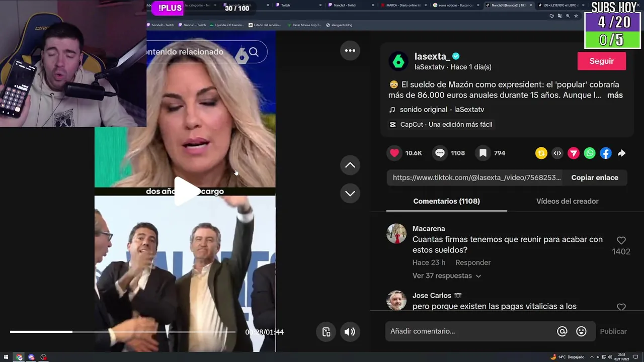Like Macarena's comment heart
The width and height of the screenshot is (644, 362).
coord(621,241)
